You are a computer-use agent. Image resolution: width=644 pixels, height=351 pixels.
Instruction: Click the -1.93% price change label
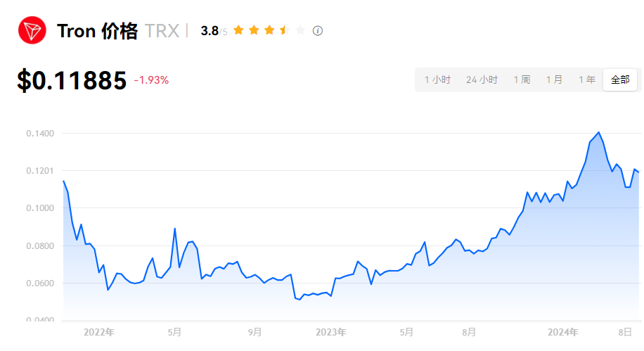click(x=151, y=80)
